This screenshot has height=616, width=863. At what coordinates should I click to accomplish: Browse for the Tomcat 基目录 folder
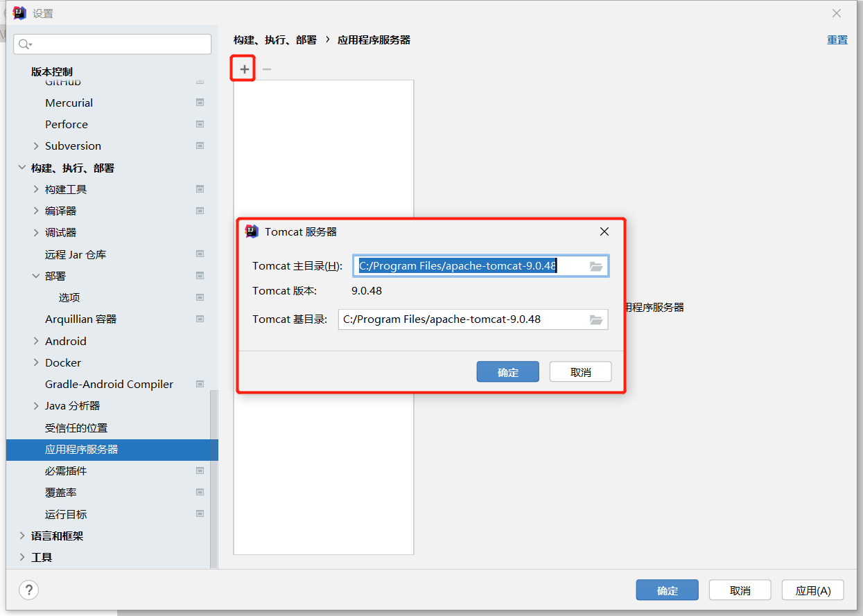click(x=596, y=319)
